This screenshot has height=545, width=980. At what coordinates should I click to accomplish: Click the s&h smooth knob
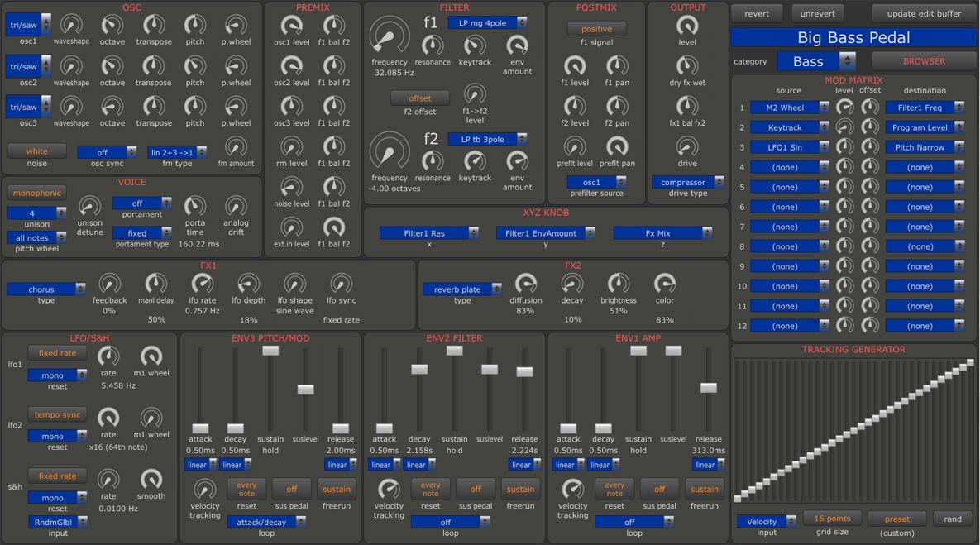click(x=151, y=480)
